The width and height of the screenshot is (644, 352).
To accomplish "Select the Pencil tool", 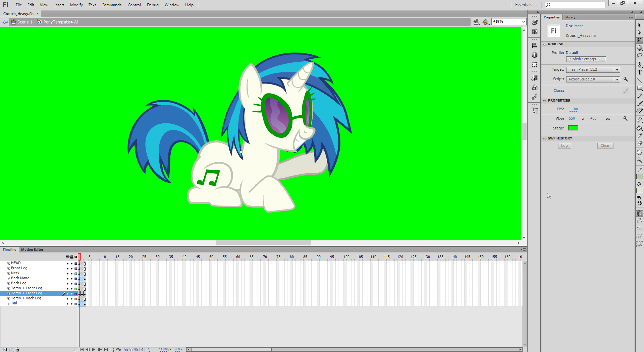I will [640, 96].
